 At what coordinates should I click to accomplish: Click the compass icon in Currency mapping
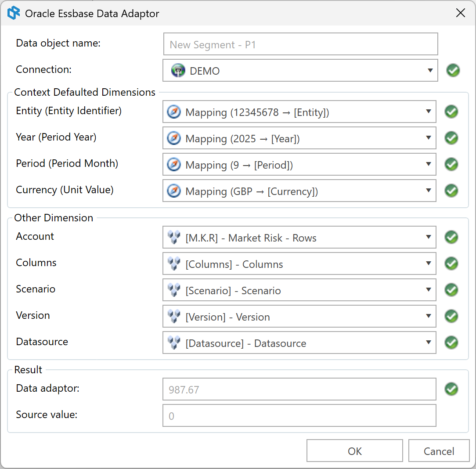pos(174,191)
